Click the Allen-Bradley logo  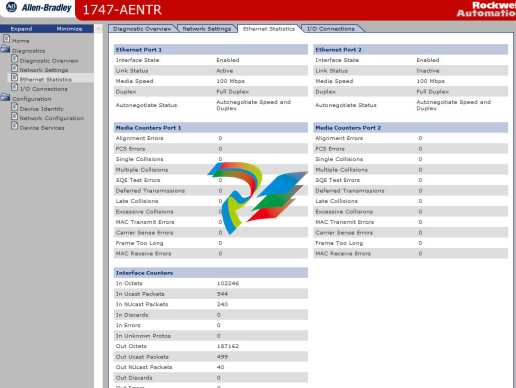pyautogui.click(x=39, y=8)
